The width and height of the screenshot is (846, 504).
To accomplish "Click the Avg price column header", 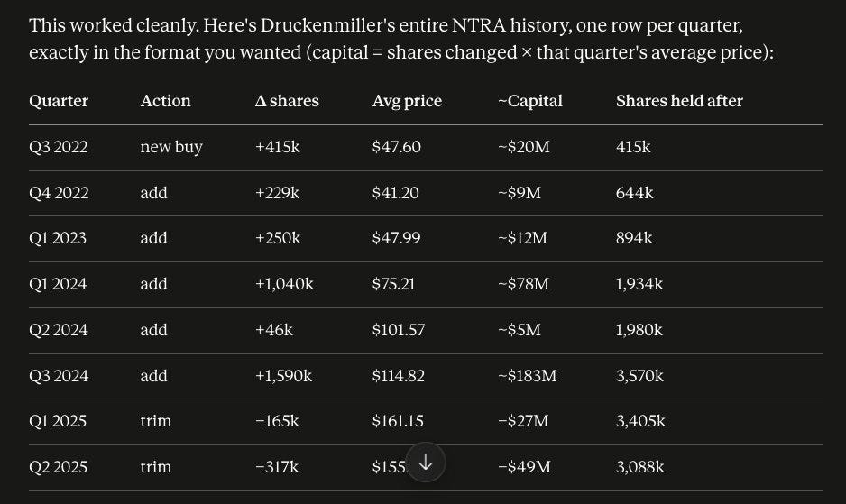I will coord(407,101).
